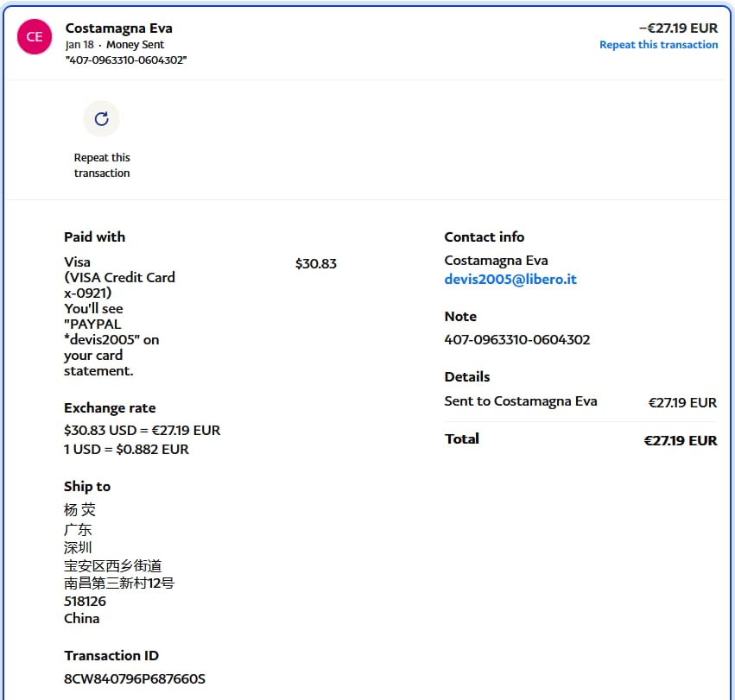Click the $30.83 paid amount

click(315, 263)
